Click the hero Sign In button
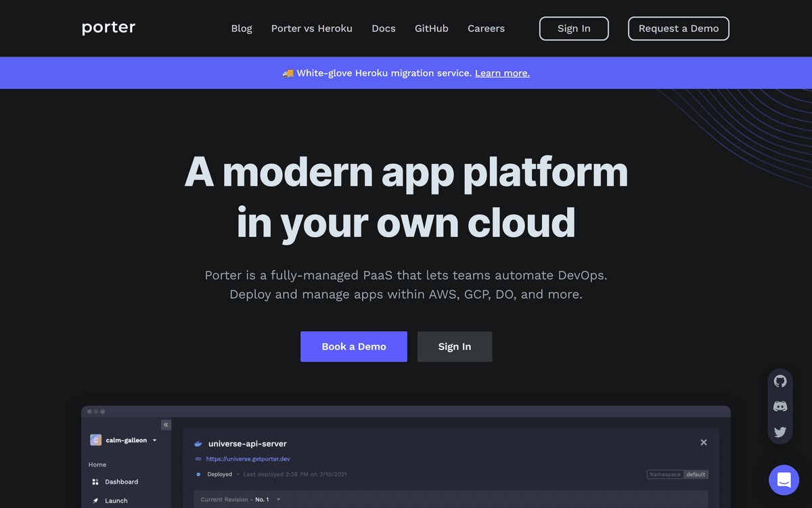This screenshot has width=812, height=508. click(x=455, y=347)
